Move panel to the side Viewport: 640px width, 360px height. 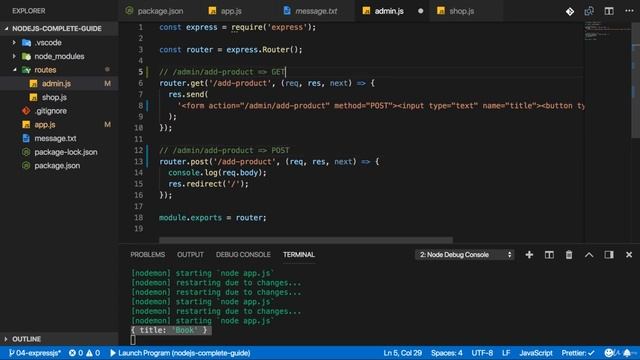coord(609,255)
